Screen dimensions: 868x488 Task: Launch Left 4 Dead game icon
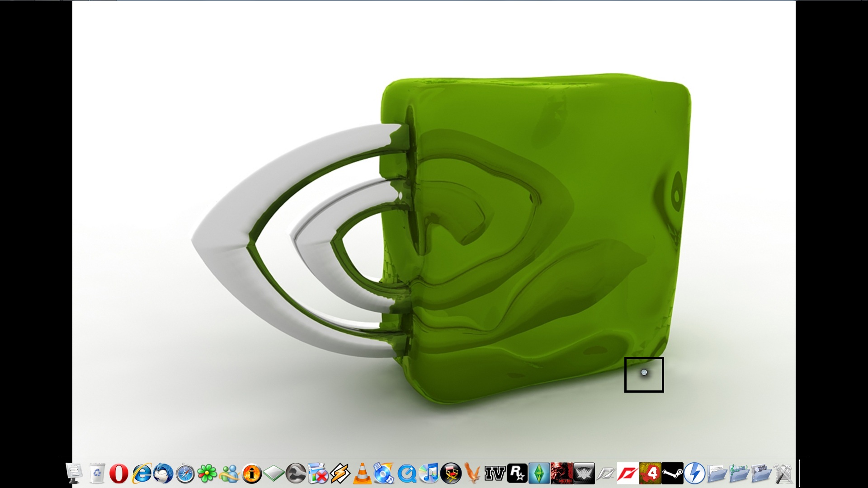pyautogui.click(x=650, y=473)
